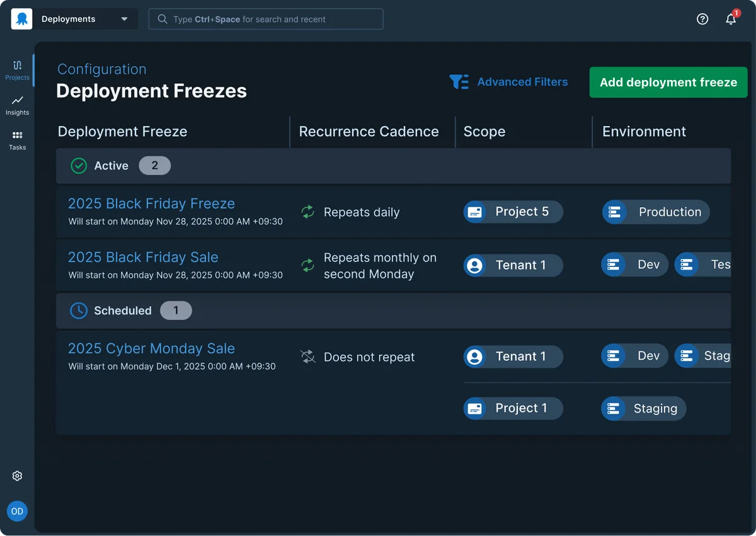This screenshot has height=536, width=756.
Task: Click the project icon on Project 1 chip
Action: click(475, 408)
